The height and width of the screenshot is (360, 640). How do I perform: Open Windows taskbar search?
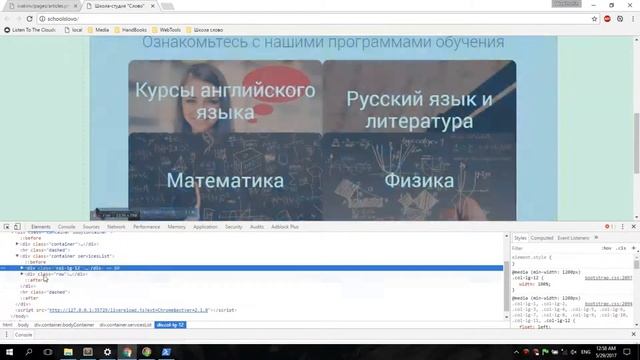pos(29,352)
